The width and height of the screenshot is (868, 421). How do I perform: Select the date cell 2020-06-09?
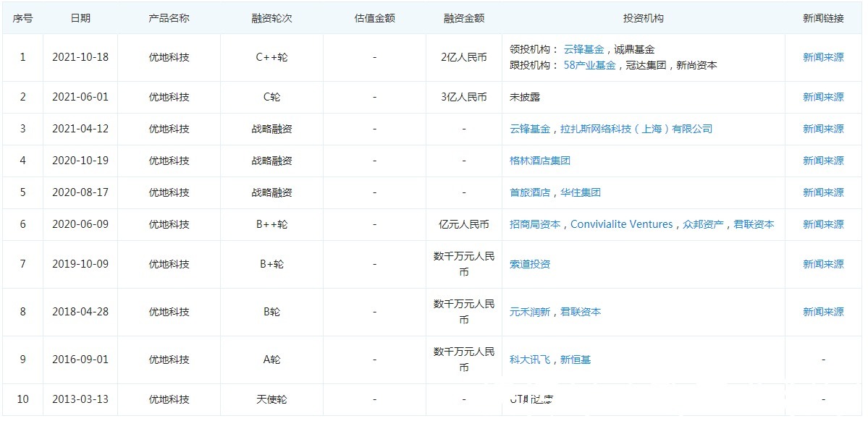(80, 224)
